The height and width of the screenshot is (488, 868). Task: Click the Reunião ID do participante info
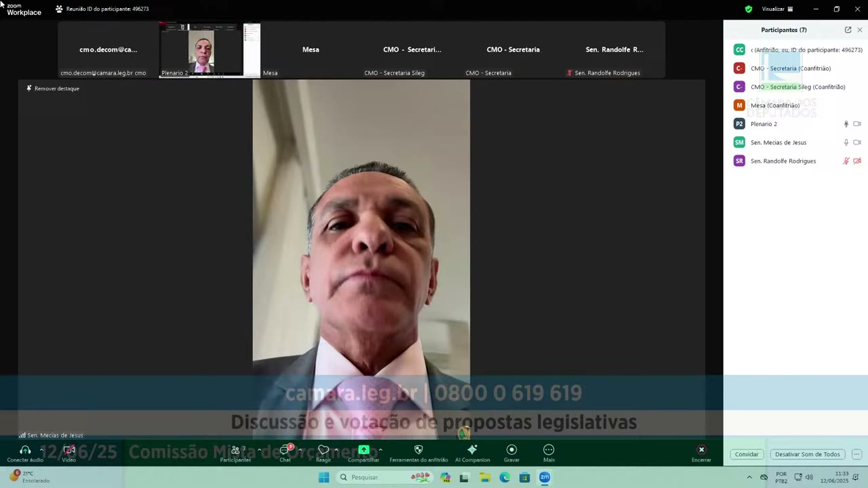point(102,9)
